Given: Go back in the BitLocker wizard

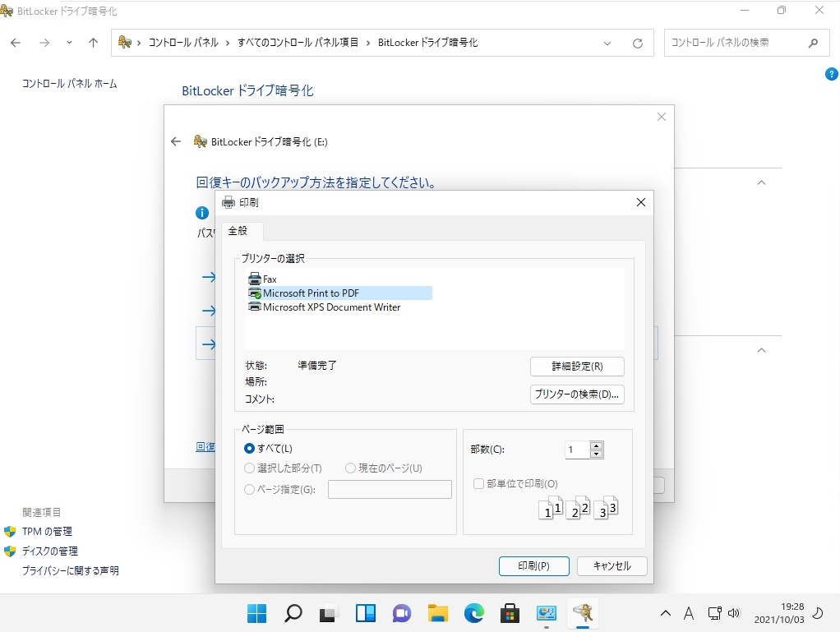Looking at the screenshot, I should [176, 141].
